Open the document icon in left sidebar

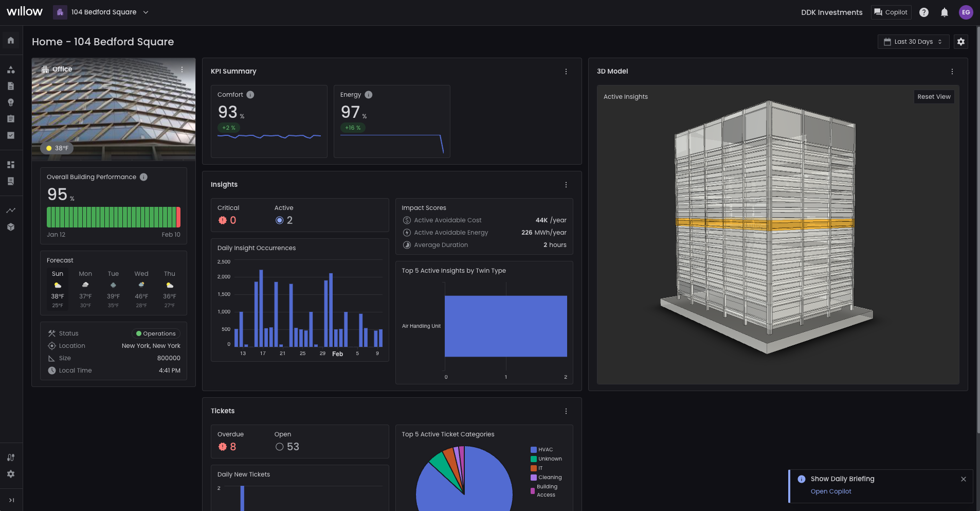click(x=11, y=86)
